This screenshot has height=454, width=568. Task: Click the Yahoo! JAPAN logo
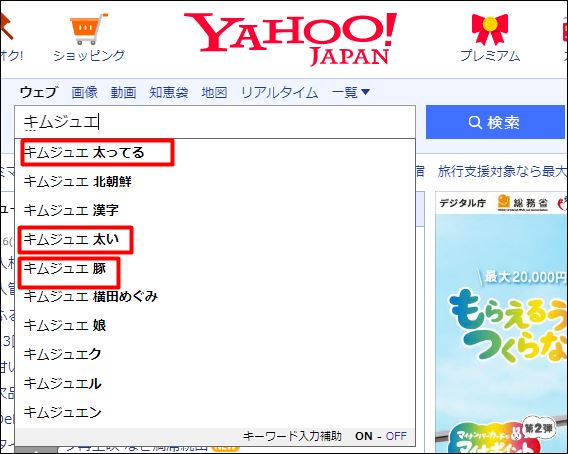pos(290,39)
